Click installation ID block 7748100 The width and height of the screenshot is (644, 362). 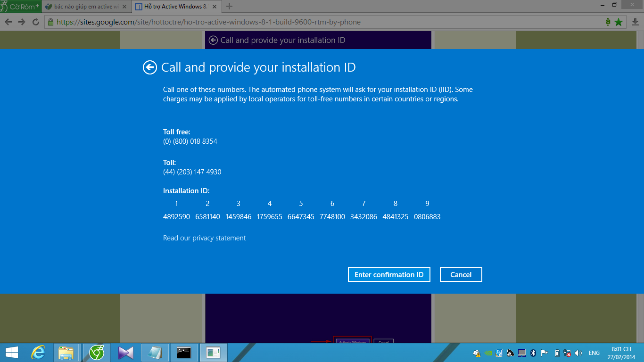point(332,217)
